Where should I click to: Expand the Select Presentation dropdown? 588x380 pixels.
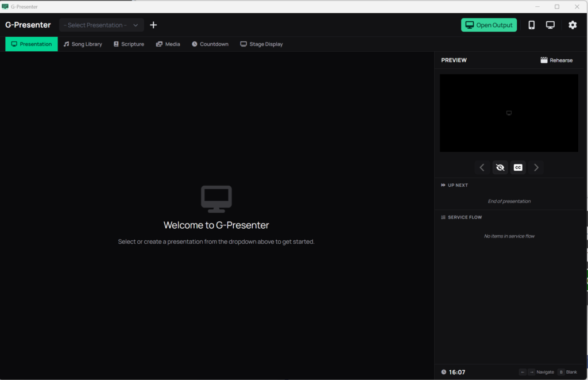click(101, 25)
